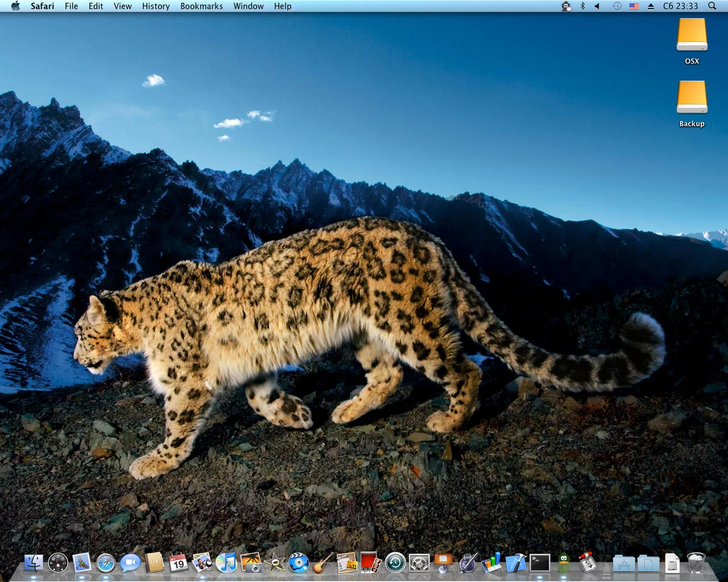Launch Numbers chart icon in dock
Viewport: 728px width, 582px height.
click(491, 563)
